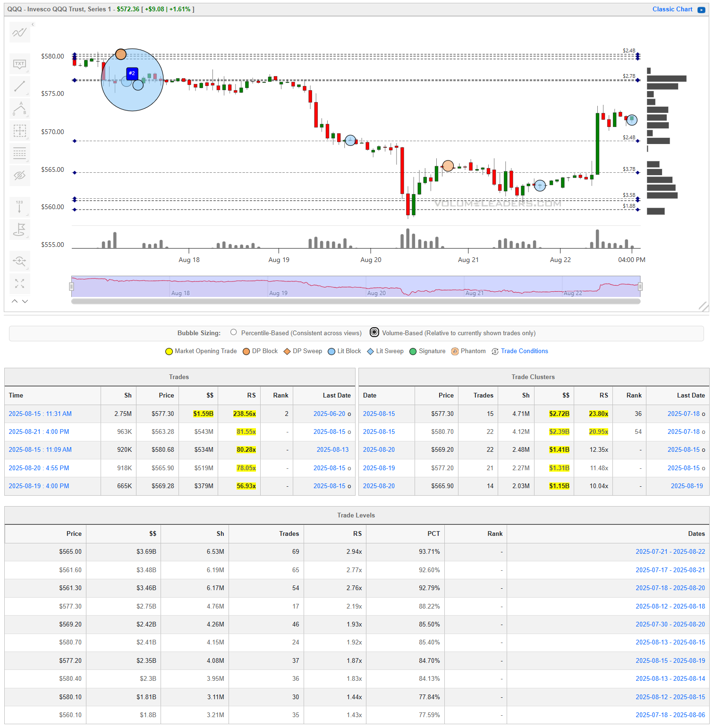Select the A-B pattern drawing tool

tap(20, 108)
